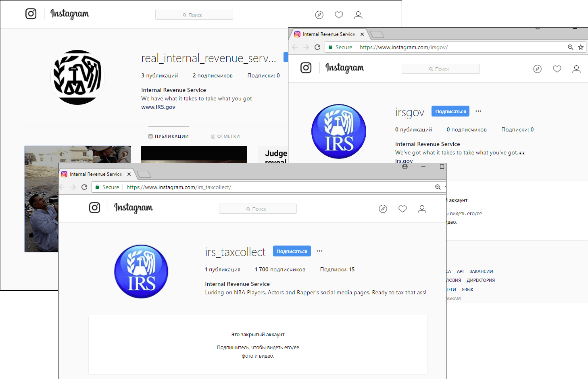Viewport: 588px width, 379px height.
Task: Click Подписаться button on irs_taxcollect profile
Action: (x=292, y=251)
